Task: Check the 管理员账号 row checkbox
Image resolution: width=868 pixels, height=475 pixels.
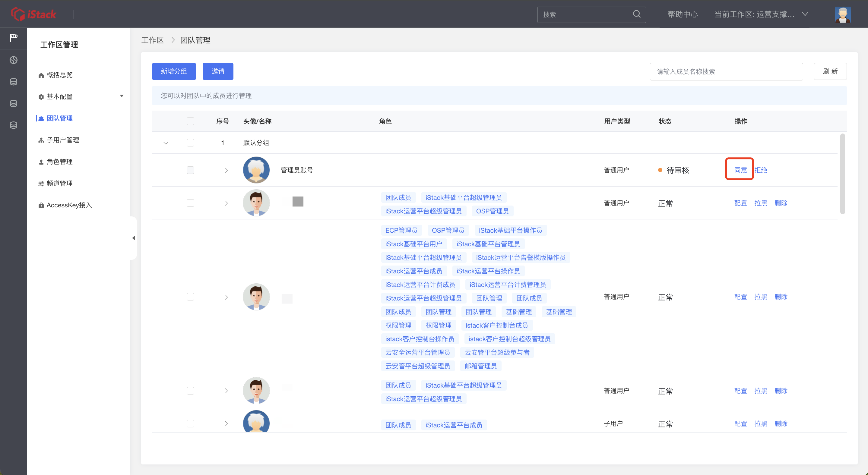Action: coord(190,170)
